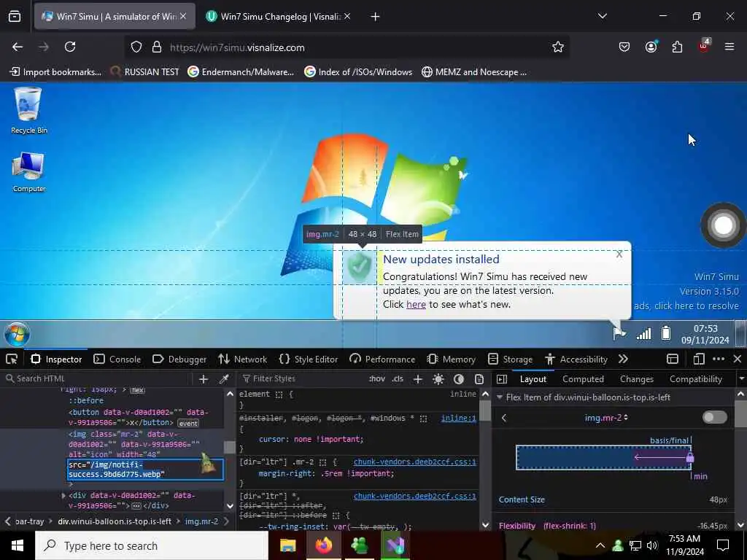This screenshot has width=747, height=560.
Task: Open the img.mr-2 flex item selector
Action: tap(606, 418)
